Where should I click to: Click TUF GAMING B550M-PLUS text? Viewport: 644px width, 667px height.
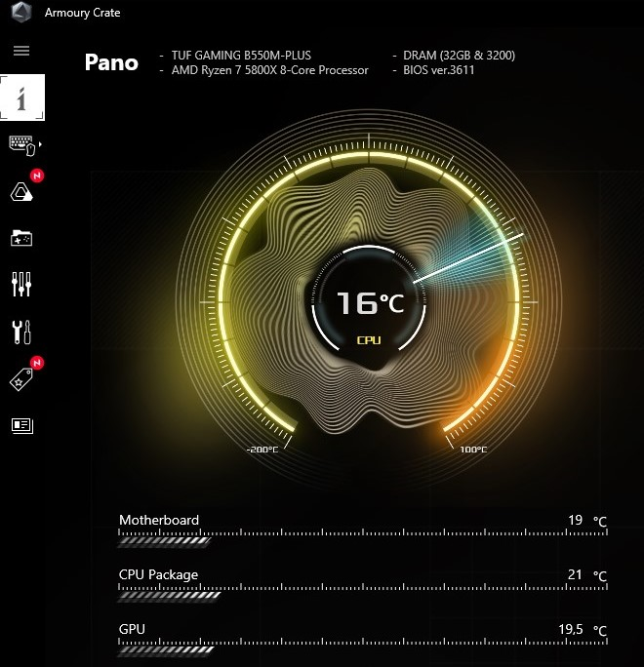pos(241,56)
